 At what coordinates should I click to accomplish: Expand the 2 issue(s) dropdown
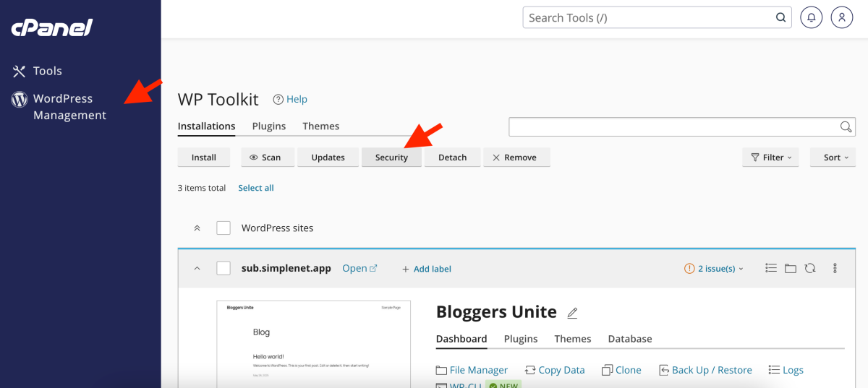(714, 269)
